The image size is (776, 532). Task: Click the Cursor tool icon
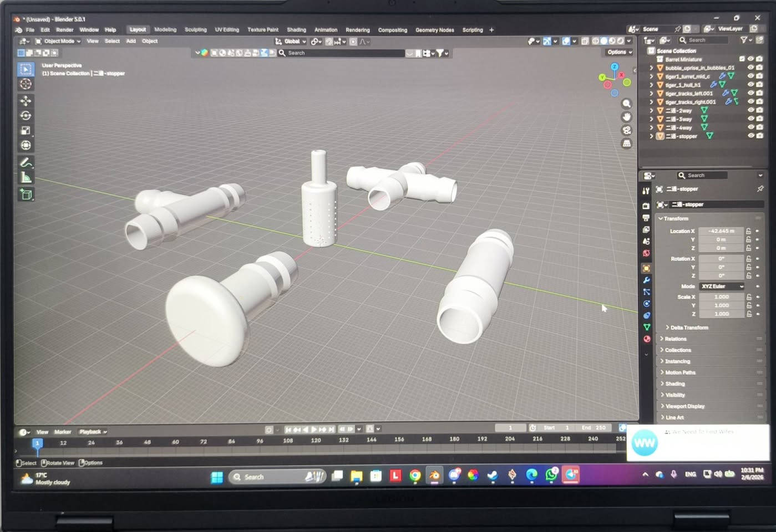click(x=26, y=84)
